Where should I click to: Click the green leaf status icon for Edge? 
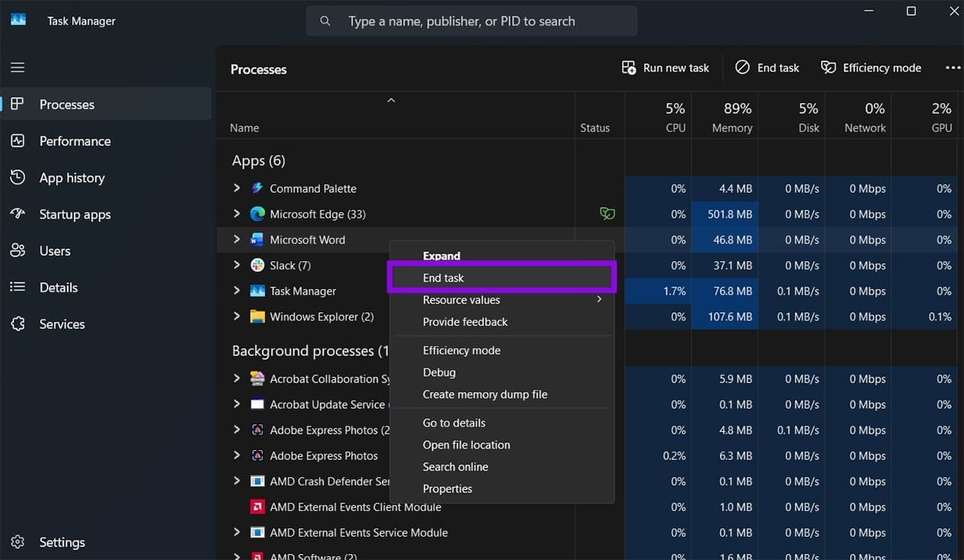click(607, 215)
